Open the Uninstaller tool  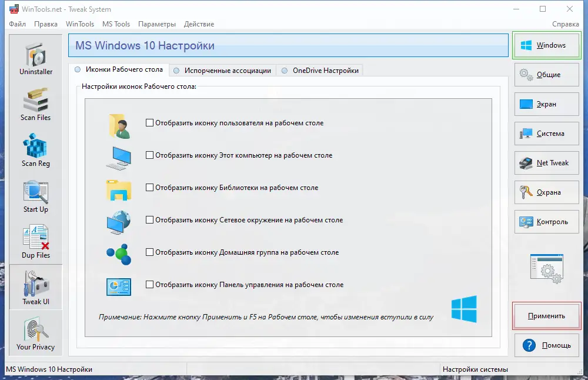(36, 58)
